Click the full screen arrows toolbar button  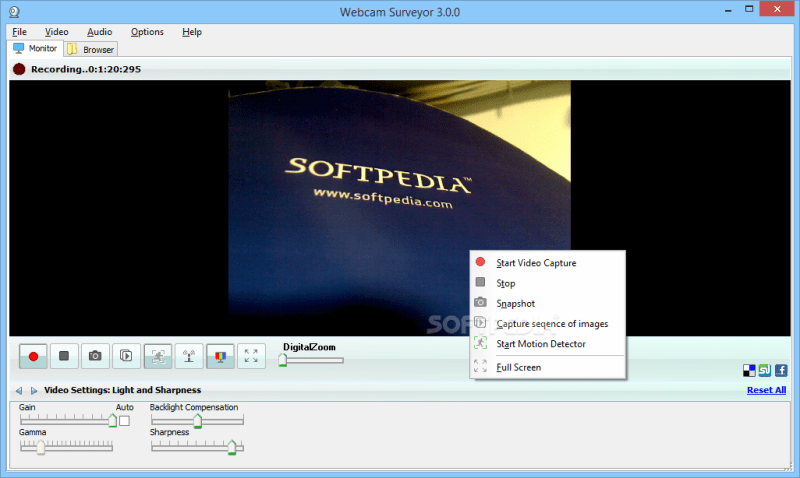pyautogui.click(x=251, y=356)
